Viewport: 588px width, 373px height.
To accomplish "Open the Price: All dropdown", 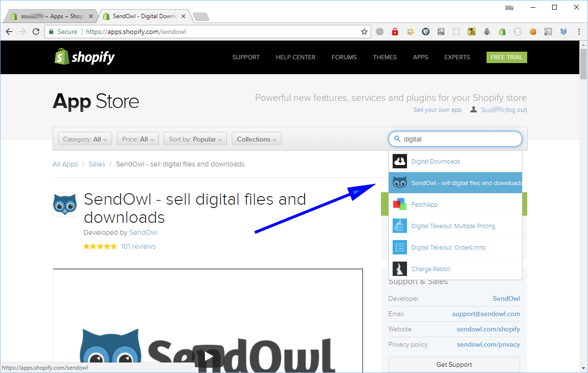I will (137, 139).
